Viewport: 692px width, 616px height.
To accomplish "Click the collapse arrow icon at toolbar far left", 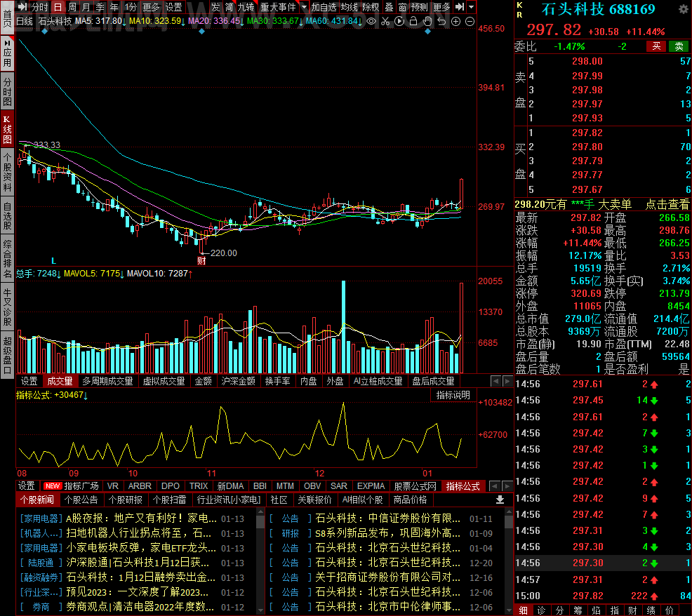I will click(22, 7).
